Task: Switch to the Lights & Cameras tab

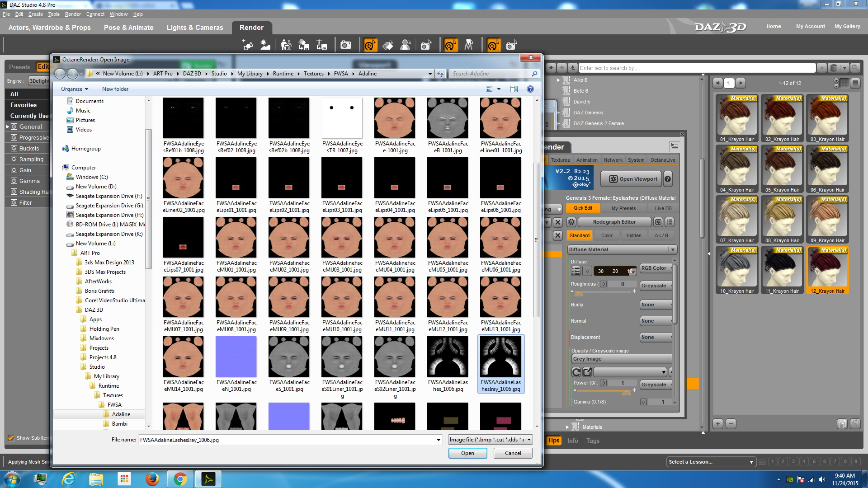Action: [195, 28]
